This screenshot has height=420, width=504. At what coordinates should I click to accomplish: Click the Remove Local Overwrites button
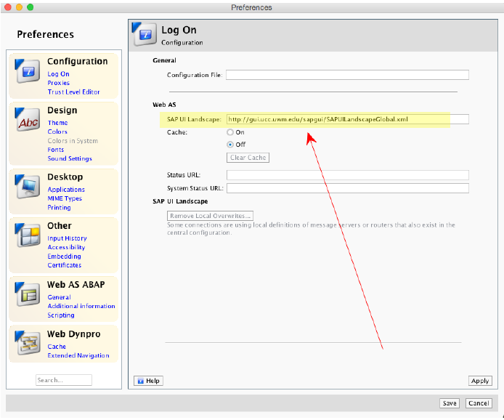click(x=210, y=216)
